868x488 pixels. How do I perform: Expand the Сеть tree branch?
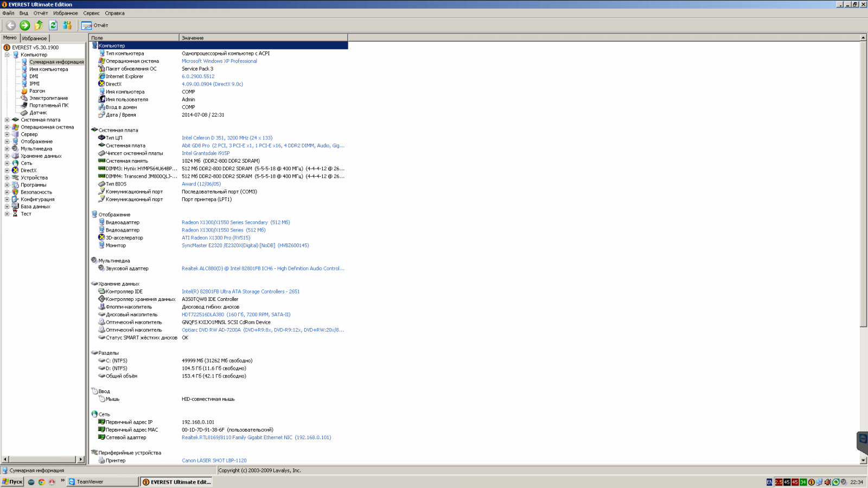pyautogui.click(x=7, y=163)
